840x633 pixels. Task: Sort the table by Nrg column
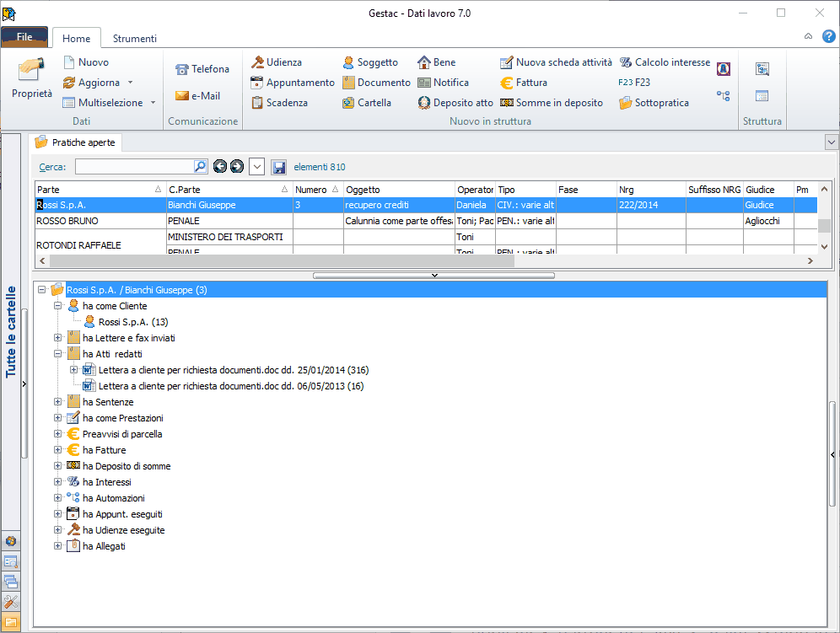(x=651, y=190)
